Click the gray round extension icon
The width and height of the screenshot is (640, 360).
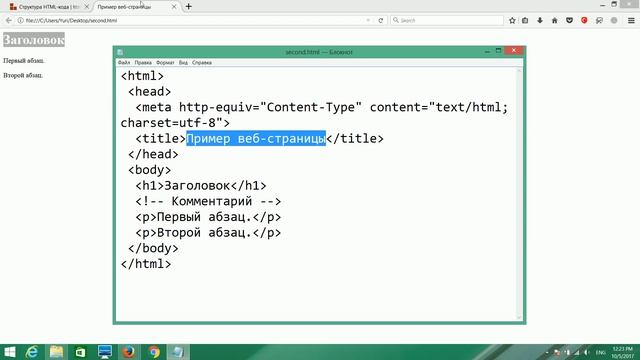[614, 20]
